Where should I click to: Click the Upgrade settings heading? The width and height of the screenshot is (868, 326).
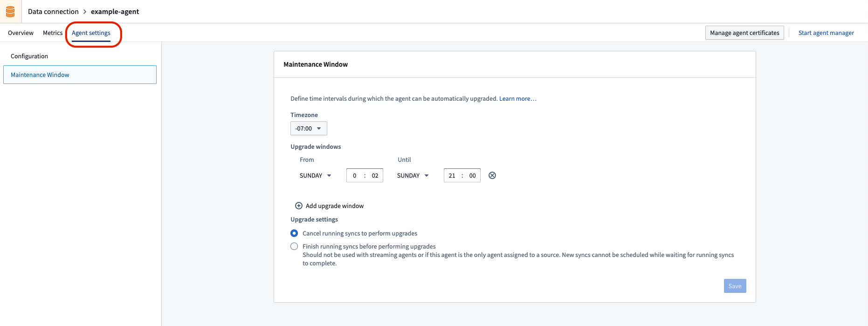click(x=314, y=219)
